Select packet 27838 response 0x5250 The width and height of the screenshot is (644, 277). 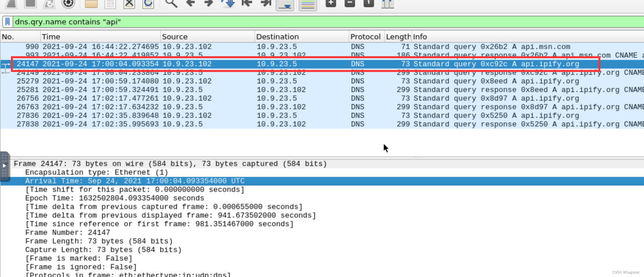[322, 124]
